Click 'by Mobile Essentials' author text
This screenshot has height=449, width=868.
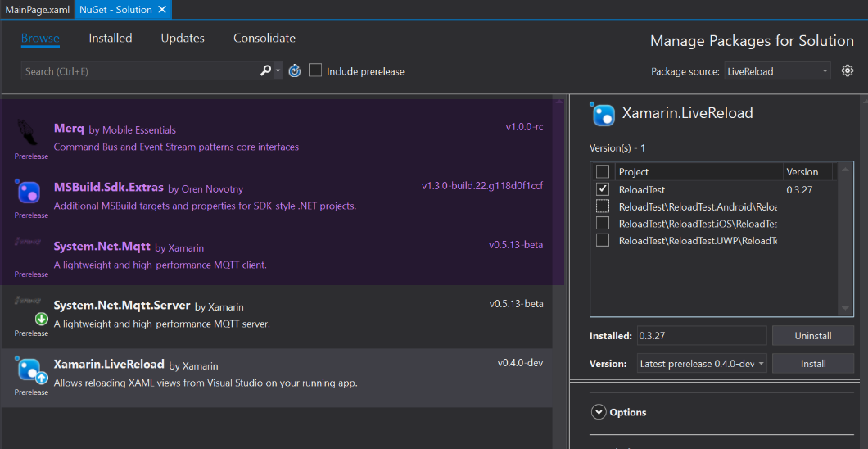click(x=133, y=130)
